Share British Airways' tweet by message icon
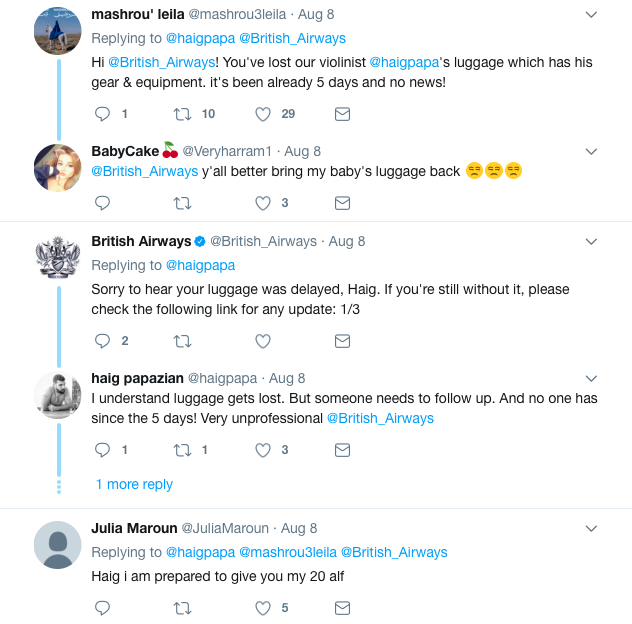632x624 pixels. tap(342, 341)
